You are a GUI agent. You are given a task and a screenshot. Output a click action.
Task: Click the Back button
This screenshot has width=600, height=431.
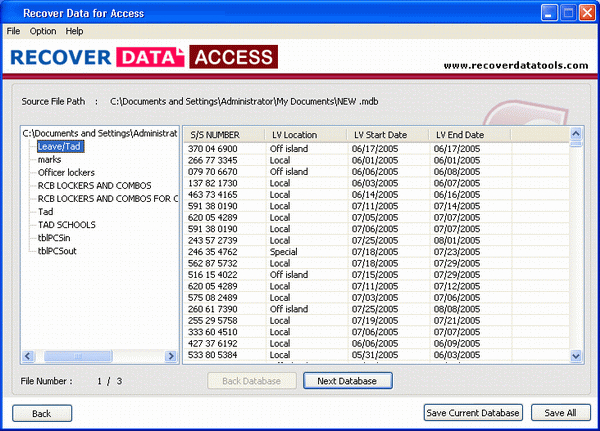tap(41, 412)
